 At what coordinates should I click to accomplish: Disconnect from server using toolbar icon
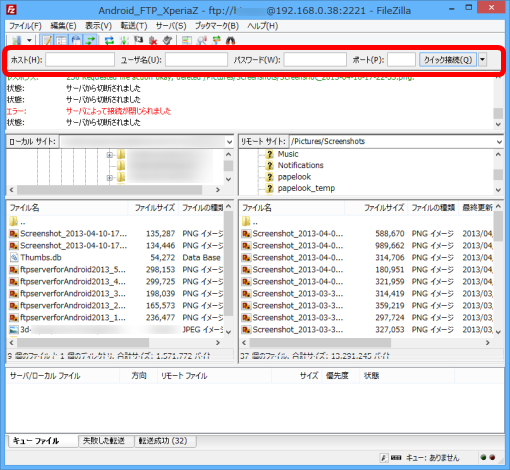point(153,41)
